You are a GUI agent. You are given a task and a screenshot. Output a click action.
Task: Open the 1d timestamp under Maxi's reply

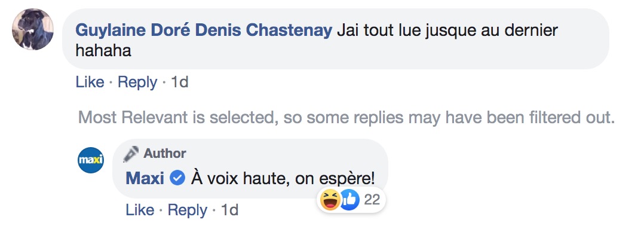229,210
